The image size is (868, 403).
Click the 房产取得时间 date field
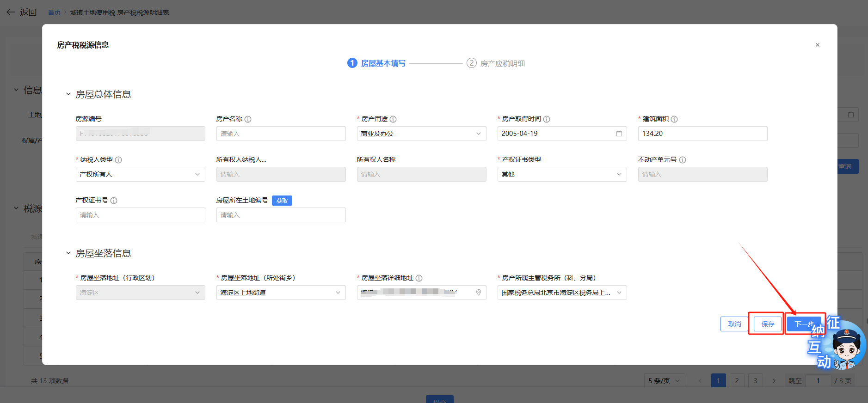[562, 134]
